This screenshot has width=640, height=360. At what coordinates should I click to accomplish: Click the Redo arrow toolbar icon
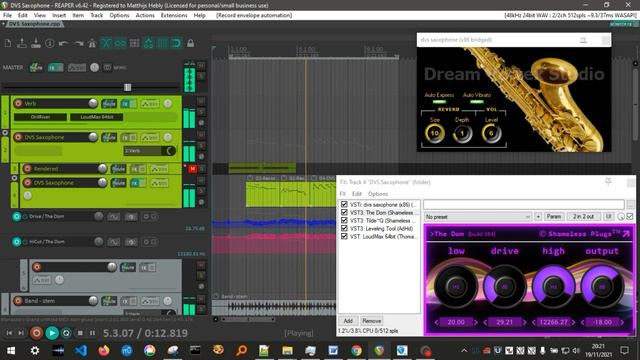click(x=78, y=43)
